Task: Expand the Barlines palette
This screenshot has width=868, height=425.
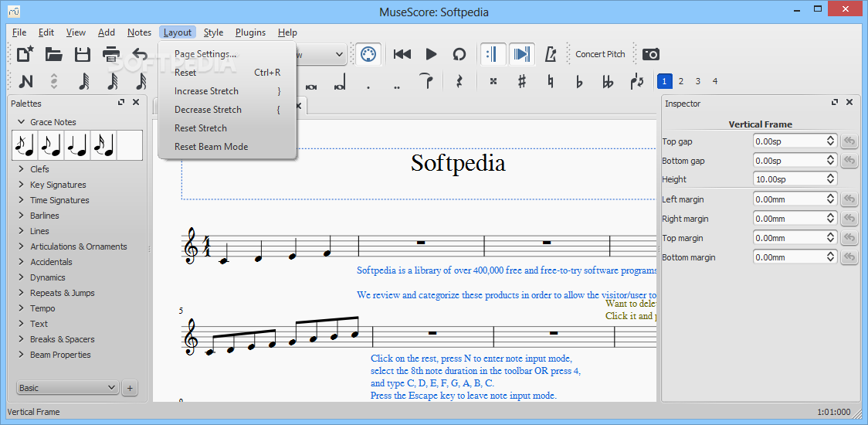Action: pyautogui.click(x=22, y=216)
